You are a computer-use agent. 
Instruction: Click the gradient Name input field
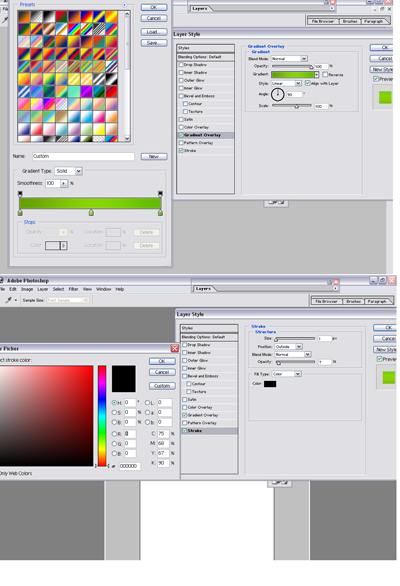point(83,156)
